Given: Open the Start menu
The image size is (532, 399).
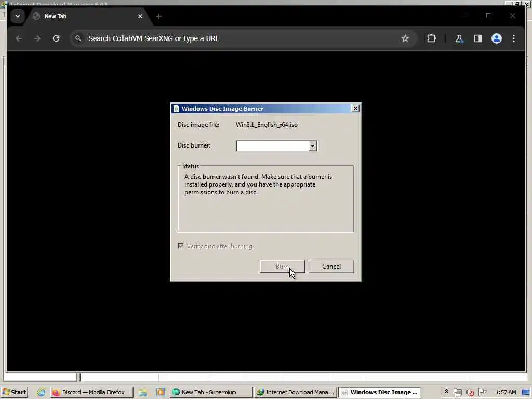Looking at the screenshot, I should pyautogui.click(x=15, y=392).
